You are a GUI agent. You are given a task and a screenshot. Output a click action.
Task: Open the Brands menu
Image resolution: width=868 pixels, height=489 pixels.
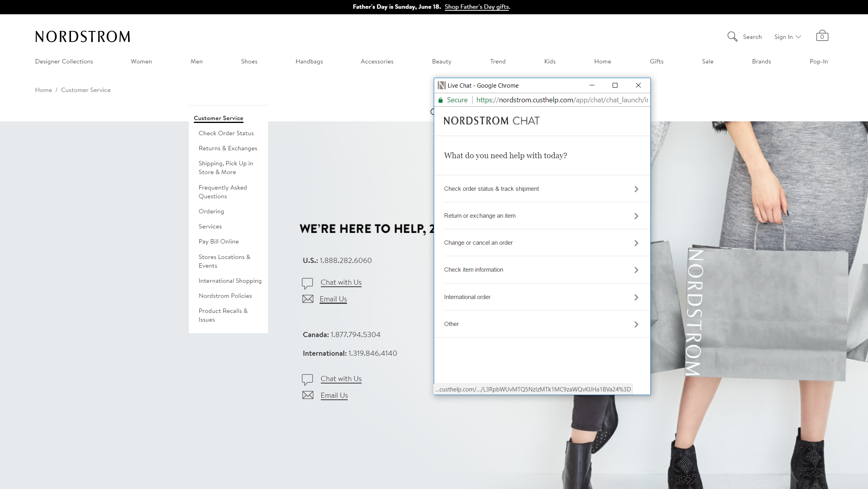point(761,61)
